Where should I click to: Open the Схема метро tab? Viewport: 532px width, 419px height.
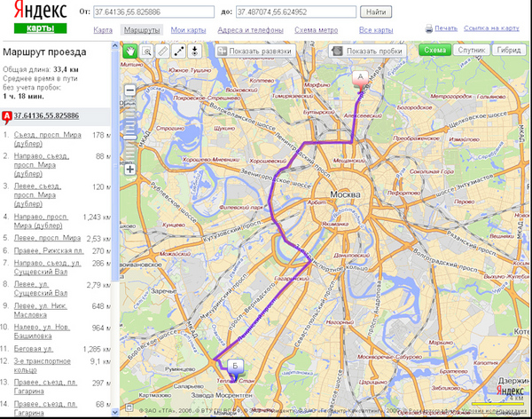317,30
